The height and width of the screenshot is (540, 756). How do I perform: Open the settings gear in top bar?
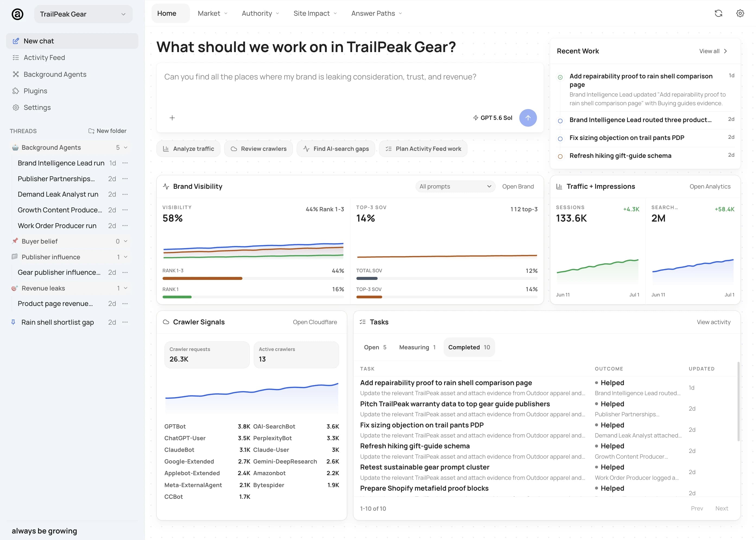pos(740,13)
